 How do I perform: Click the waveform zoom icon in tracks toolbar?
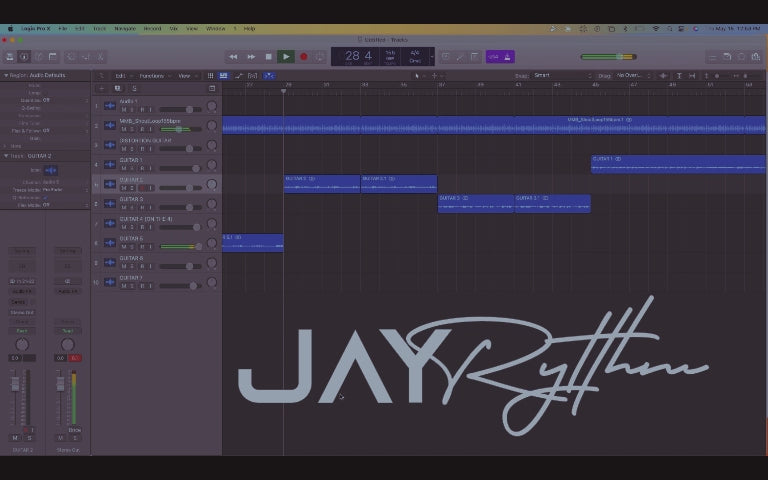point(663,76)
